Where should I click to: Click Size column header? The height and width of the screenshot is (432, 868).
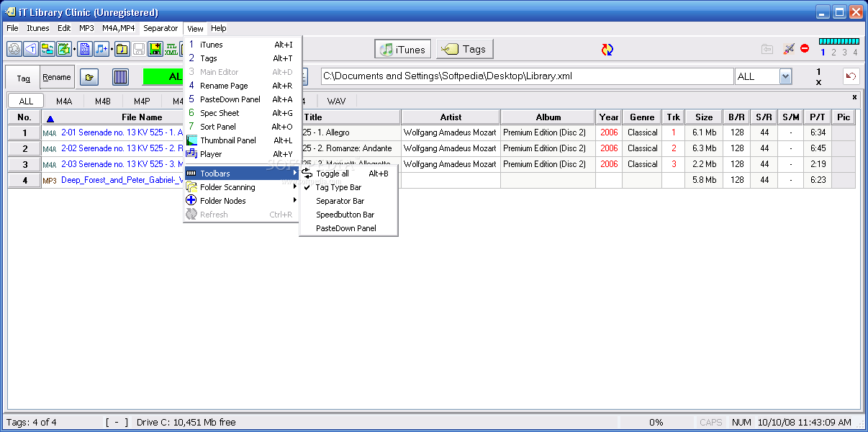tap(704, 117)
